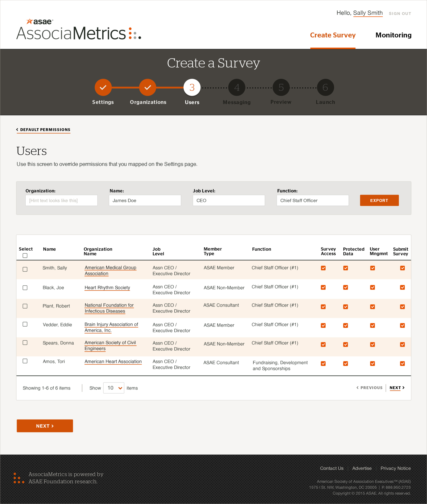Focus the Organization filter field
This screenshot has width=427, height=504.
[x=61, y=200]
